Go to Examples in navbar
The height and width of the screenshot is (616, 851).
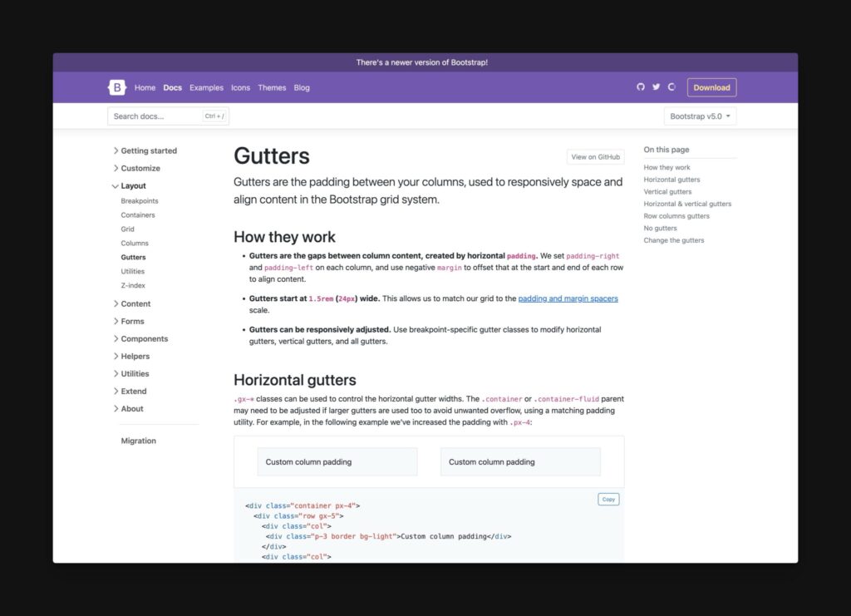(x=206, y=87)
